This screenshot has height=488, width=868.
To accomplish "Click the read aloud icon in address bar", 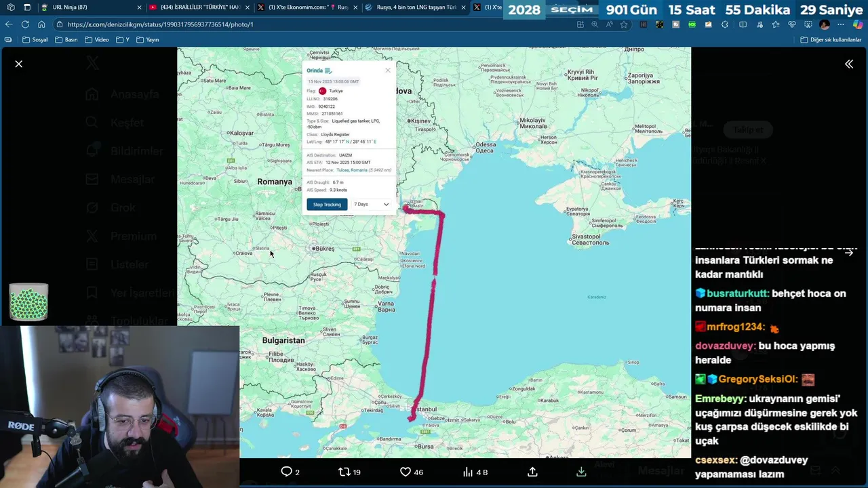I will pos(609,24).
